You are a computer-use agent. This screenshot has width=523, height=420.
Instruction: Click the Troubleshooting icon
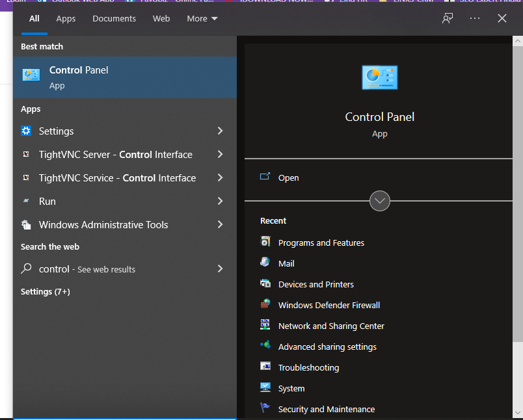click(x=265, y=366)
